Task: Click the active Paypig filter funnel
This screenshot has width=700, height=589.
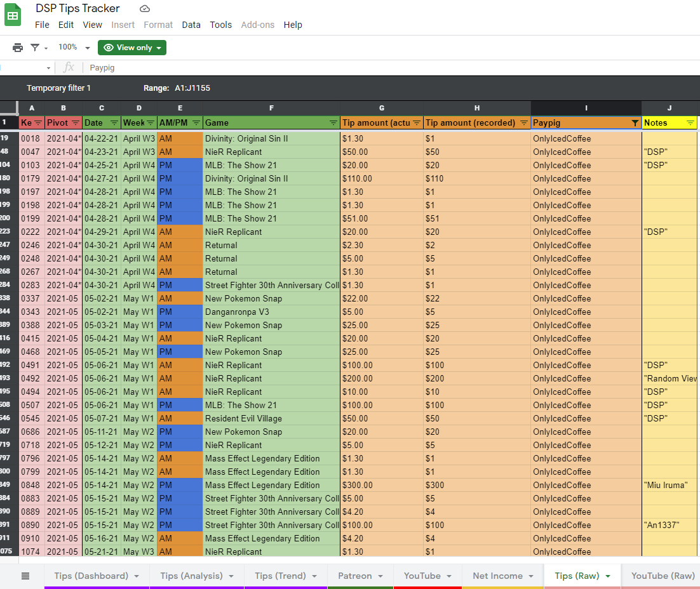Action: pyautogui.click(x=635, y=122)
